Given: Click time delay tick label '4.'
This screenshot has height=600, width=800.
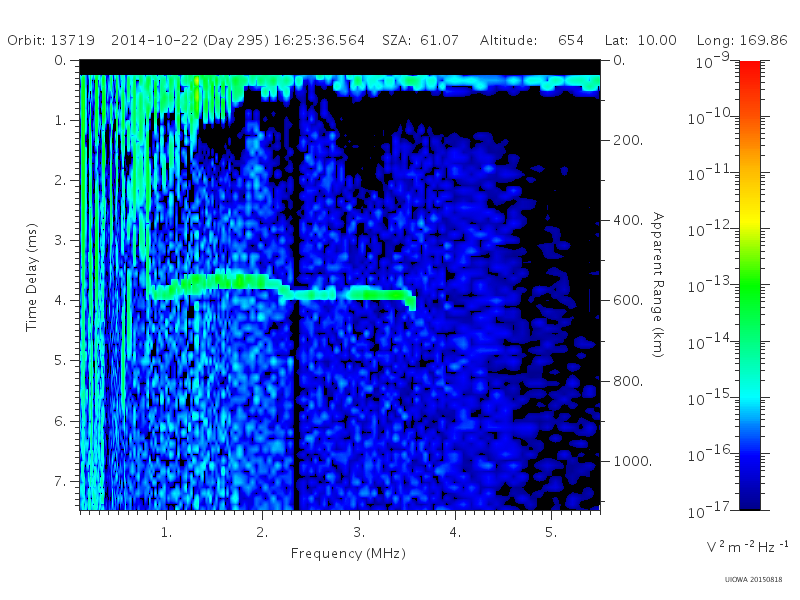Looking at the screenshot, I should click(x=61, y=301).
